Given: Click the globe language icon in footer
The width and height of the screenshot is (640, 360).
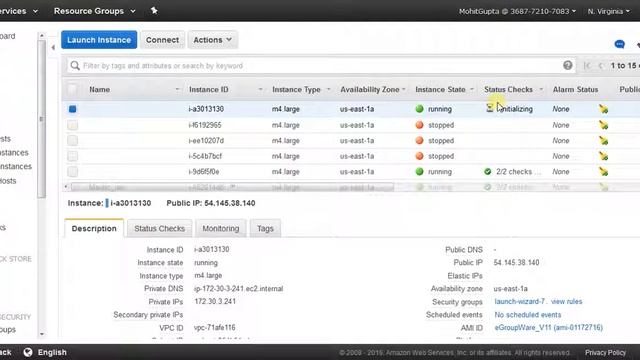Looking at the screenshot, I should coord(28,352).
